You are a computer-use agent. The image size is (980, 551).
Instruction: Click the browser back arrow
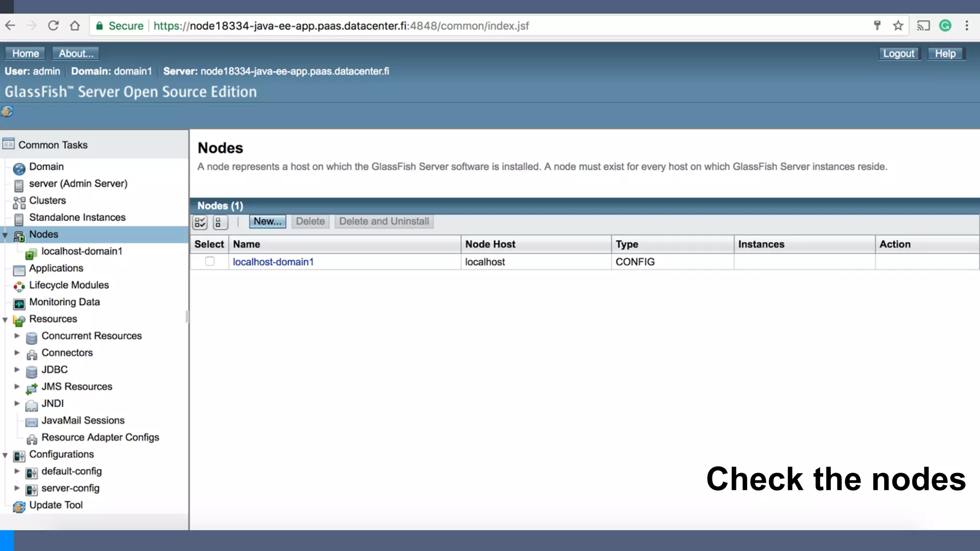[x=11, y=26]
